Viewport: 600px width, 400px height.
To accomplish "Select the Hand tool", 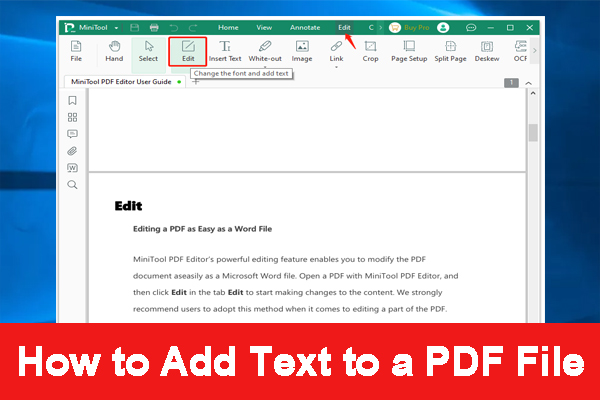I will [x=114, y=51].
